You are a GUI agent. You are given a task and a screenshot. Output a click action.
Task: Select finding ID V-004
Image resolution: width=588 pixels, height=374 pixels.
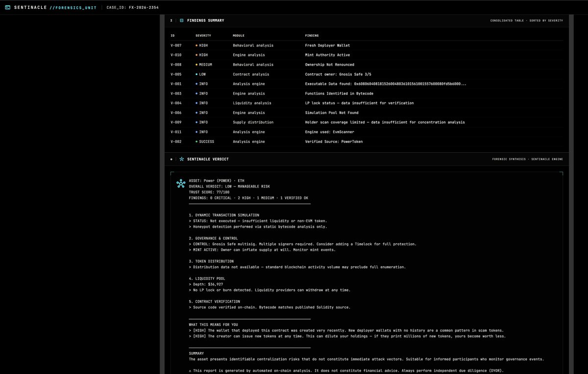[x=176, y=103]
